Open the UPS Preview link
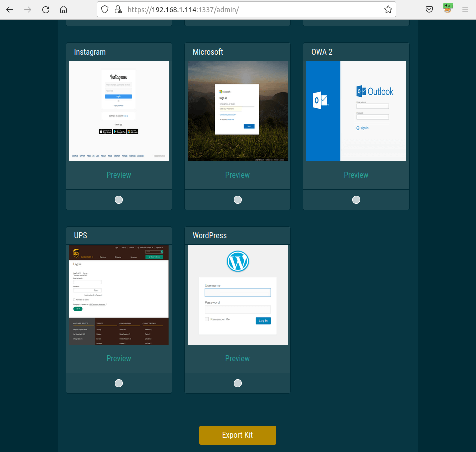The width and height of the screenshot is (476, 452). 119,359
